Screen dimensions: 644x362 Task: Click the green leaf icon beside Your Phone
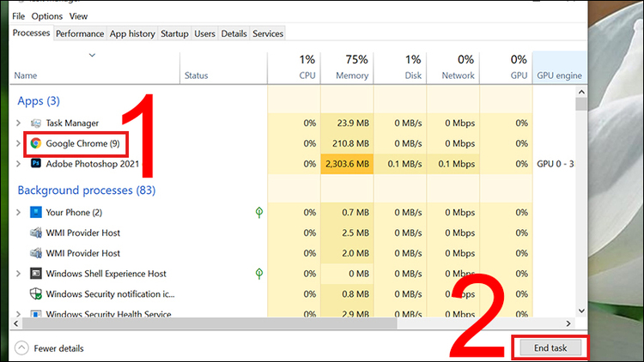[x=258, y=212]
